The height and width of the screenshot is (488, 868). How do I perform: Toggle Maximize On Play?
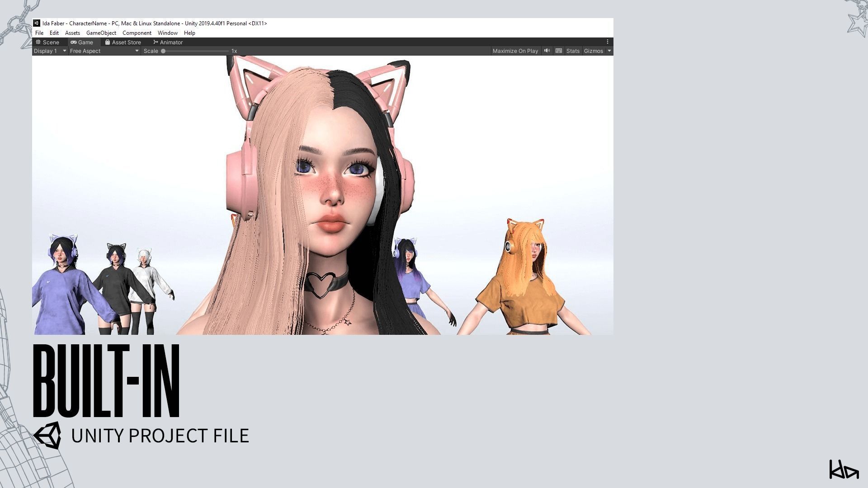point(515,51)
